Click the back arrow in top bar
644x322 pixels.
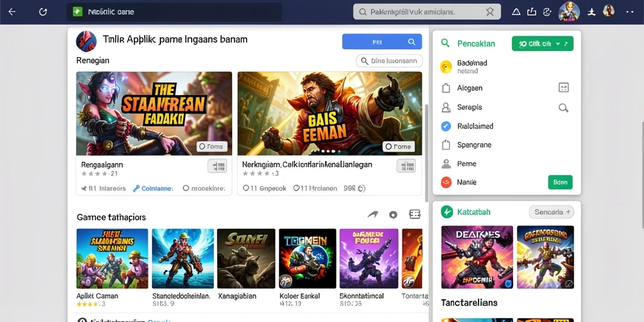pos(12,12)
